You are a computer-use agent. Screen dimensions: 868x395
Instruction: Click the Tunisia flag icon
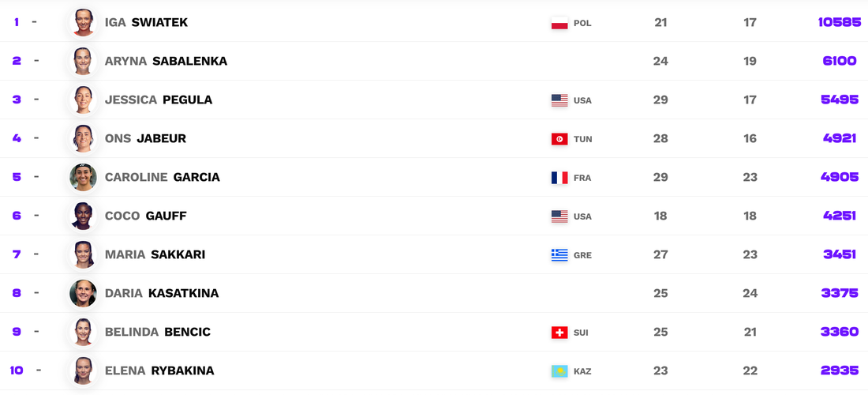click(559, 139)
